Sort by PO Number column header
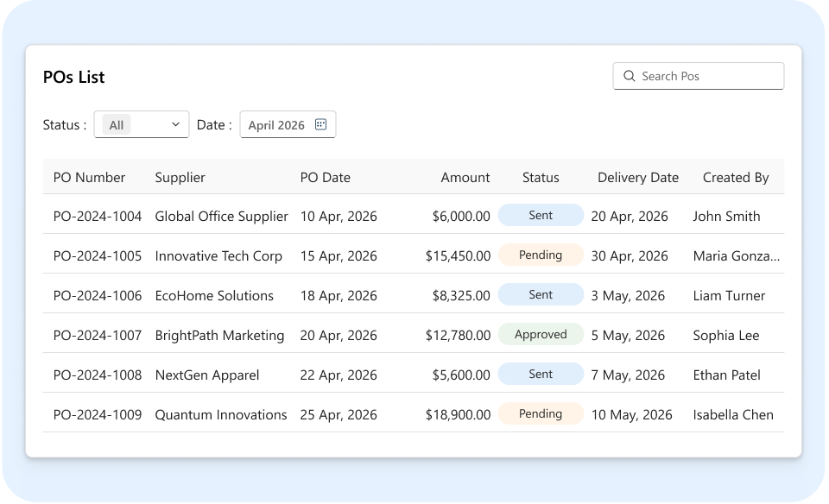The width and height of the screenshot is (829, 504). [89, 178]
